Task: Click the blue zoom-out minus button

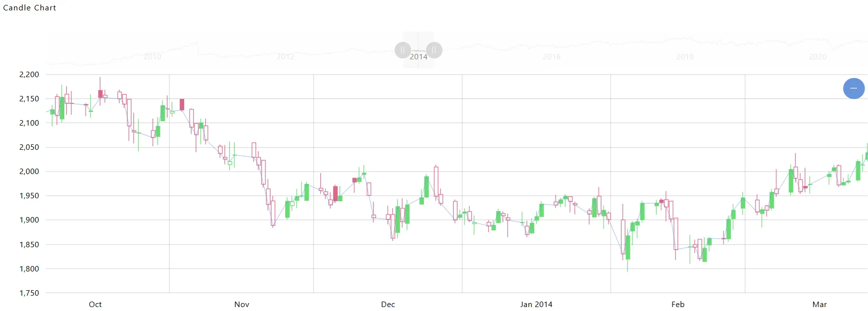Action: coord(854,89)
